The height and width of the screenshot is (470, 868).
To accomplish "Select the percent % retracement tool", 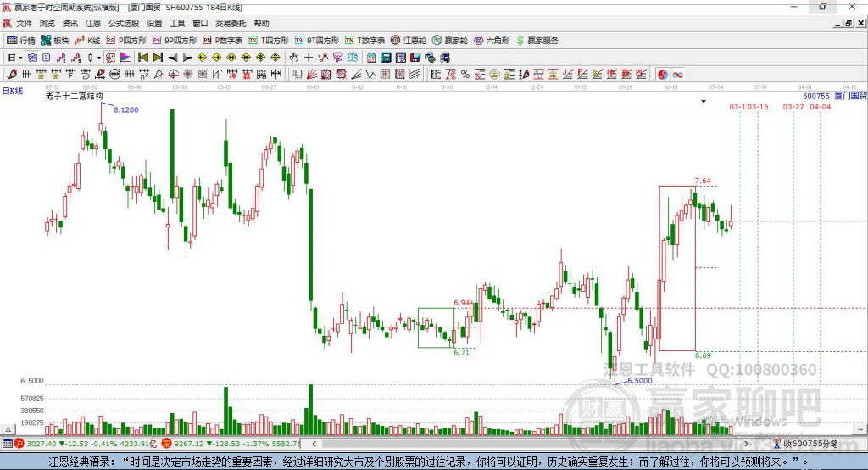I will coord(465,75).
